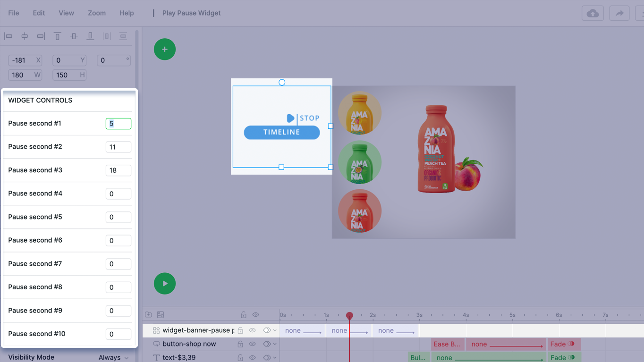Click the text-$3,39 layer type icon
The width and height of the screenshot is (644, 362).
coord(156,358)
